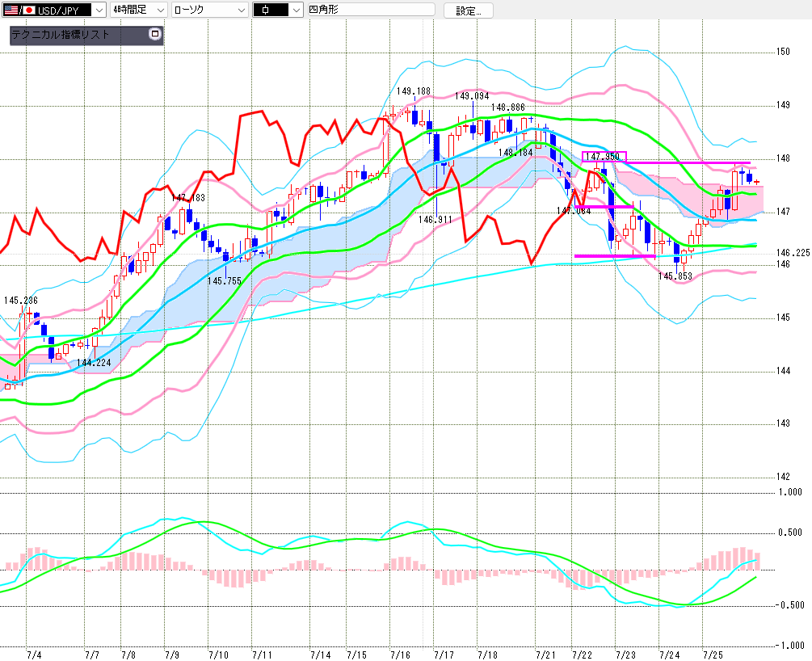812x661 pixels.
Task: Open the 設定... settings button
Action: (468, 11)
